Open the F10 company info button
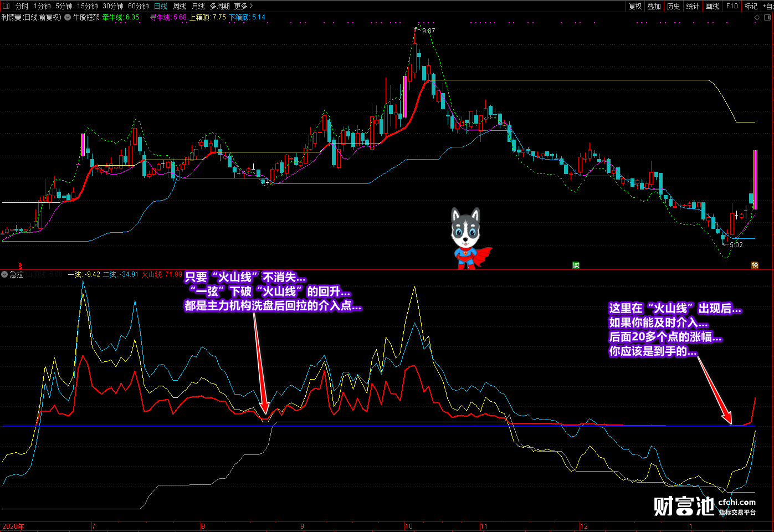This screenshot has height=532, width=774. coord(732,6)
